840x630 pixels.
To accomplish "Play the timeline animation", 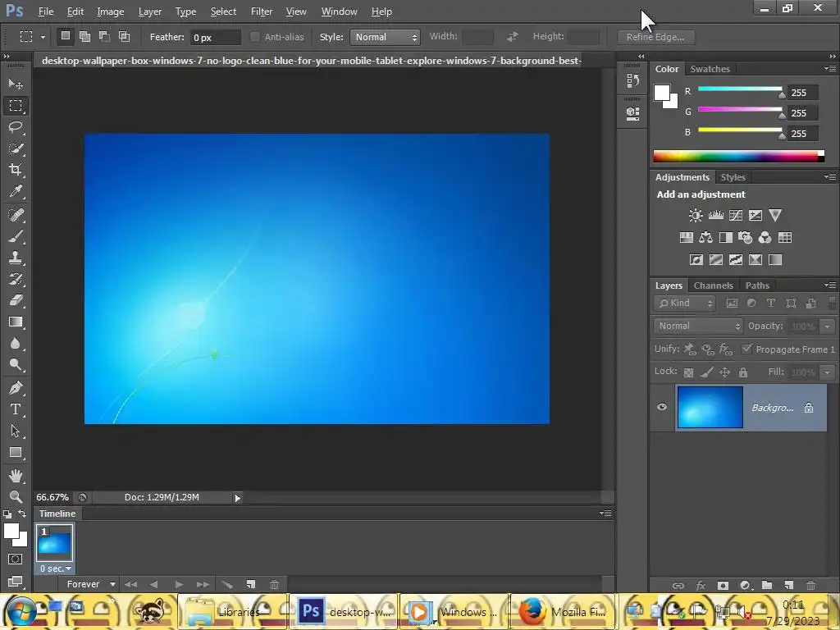I will 179,584.
